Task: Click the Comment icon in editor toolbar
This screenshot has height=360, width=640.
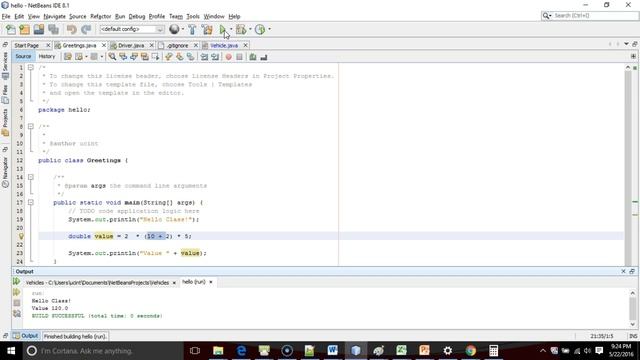Action: 253,57
